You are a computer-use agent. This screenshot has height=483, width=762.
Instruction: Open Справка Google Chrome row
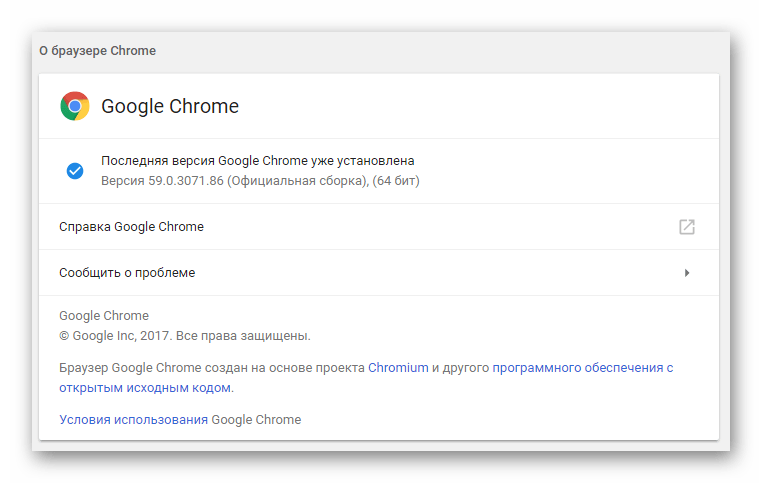point(379,226)
